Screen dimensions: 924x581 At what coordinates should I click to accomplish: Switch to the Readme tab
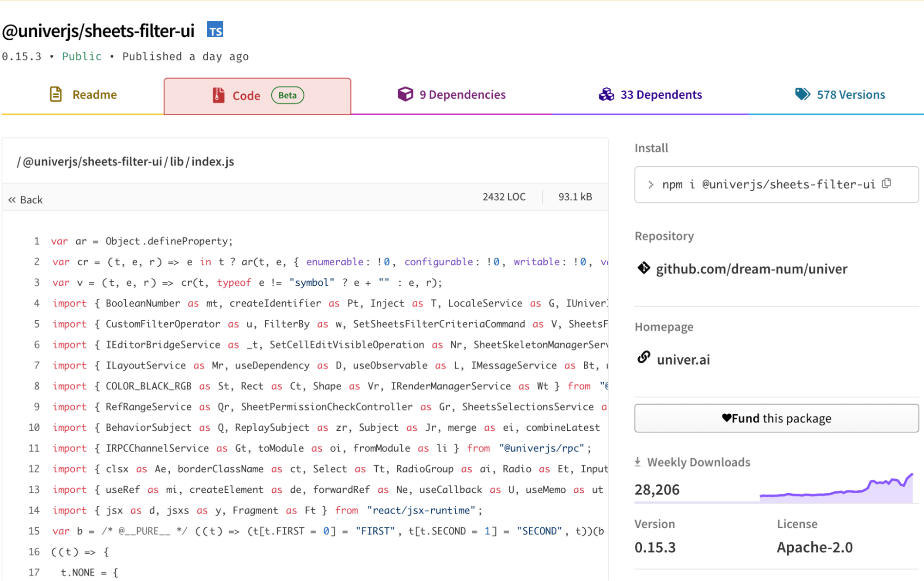point(94,94)
